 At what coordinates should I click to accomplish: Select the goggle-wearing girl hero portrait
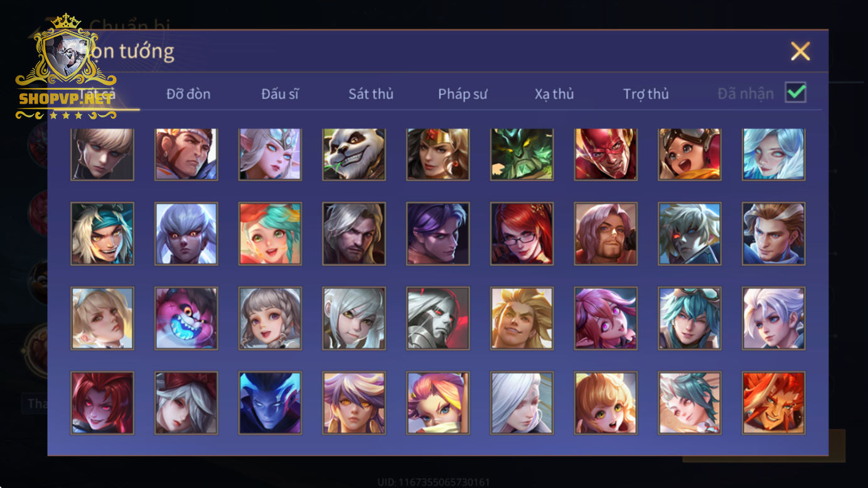click(x=690, y=154)
